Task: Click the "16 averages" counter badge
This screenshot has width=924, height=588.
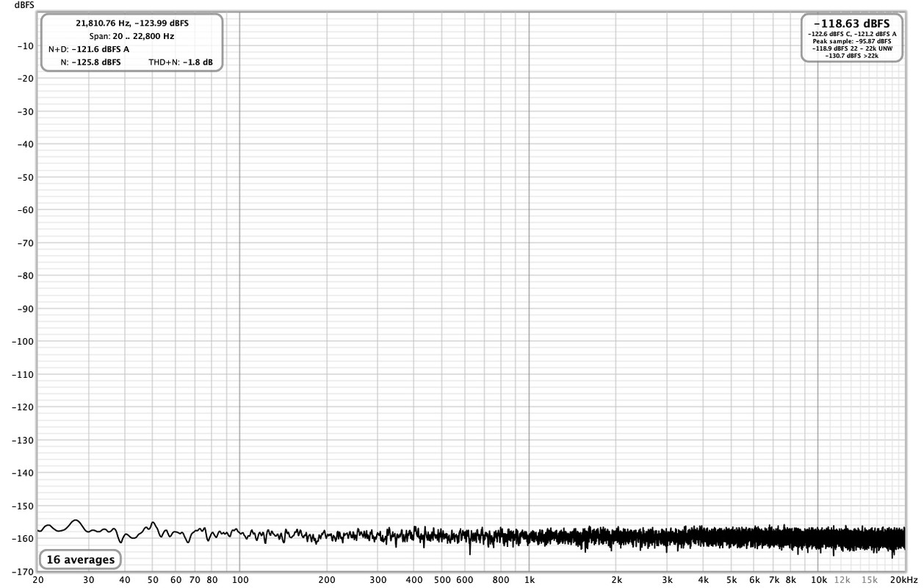Action: [x=81, y=560]
